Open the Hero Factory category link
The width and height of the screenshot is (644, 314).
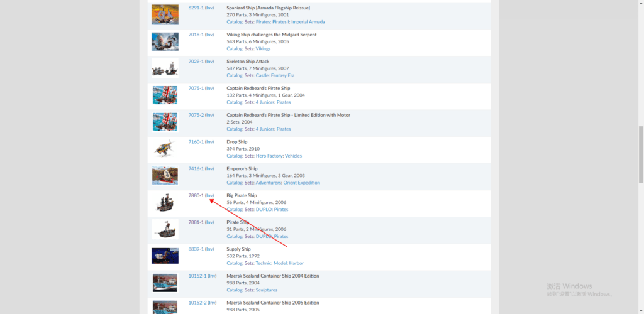269,156
